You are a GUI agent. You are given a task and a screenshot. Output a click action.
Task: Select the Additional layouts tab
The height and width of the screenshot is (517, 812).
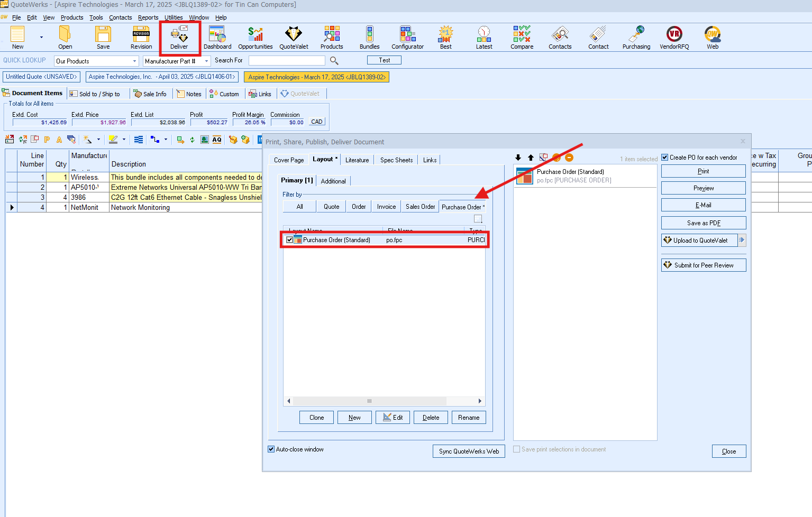point(333,181)
